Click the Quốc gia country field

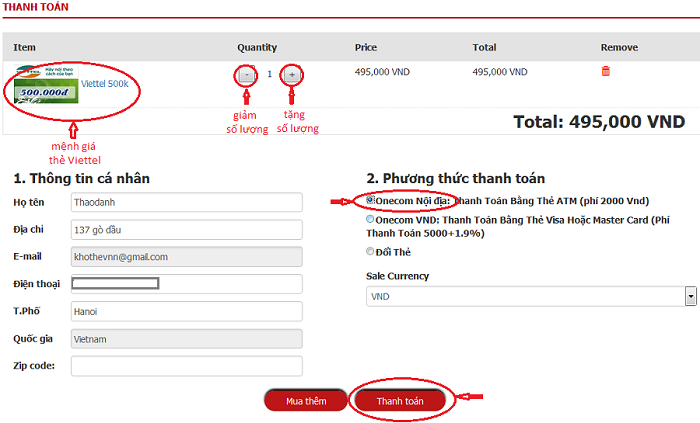[186, 338]
